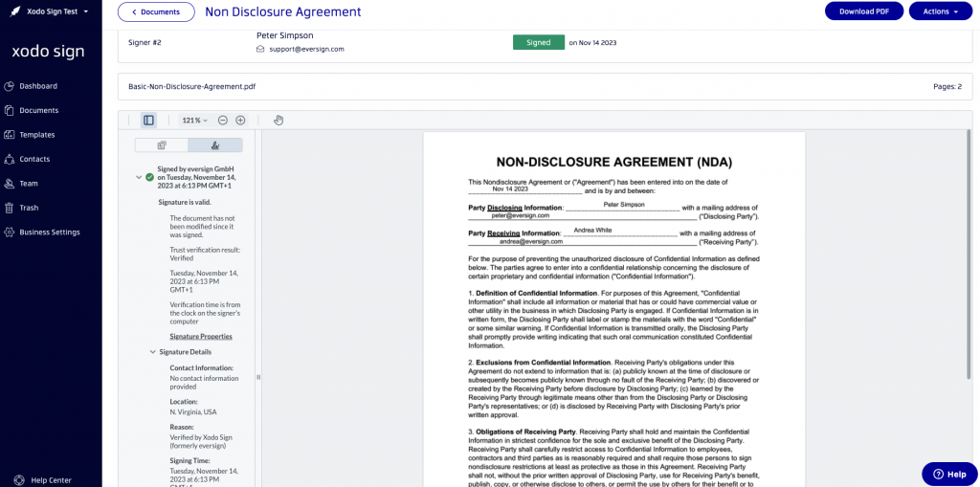
Task: Open Dashboard from the sidebar
Action: pos(38,86)
